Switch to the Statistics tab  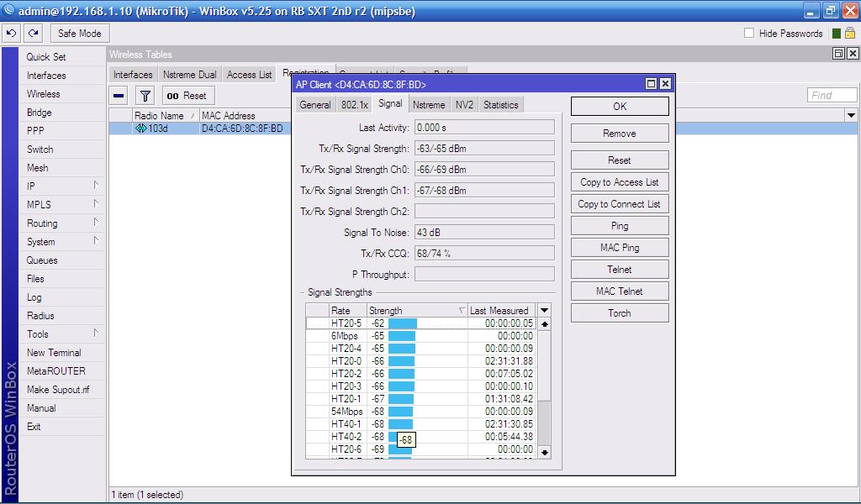[501, 105]
